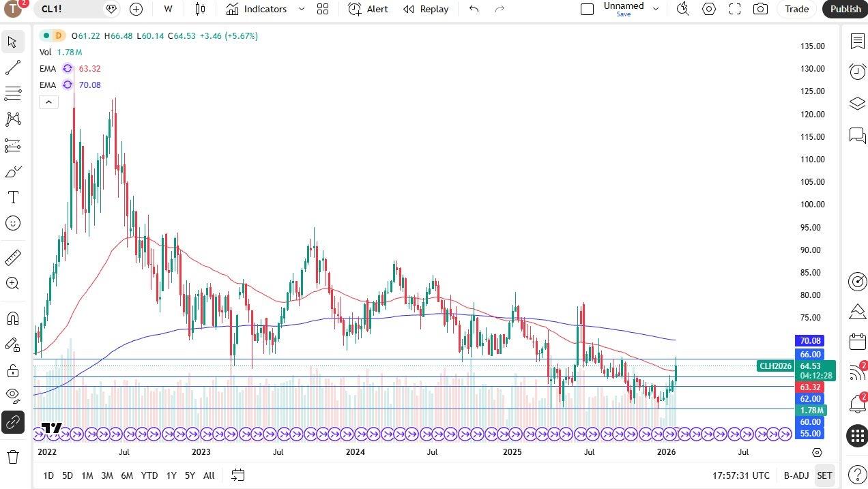The image size is (868, 489).
Task: Select the All range tab
Action: point(208,475)
